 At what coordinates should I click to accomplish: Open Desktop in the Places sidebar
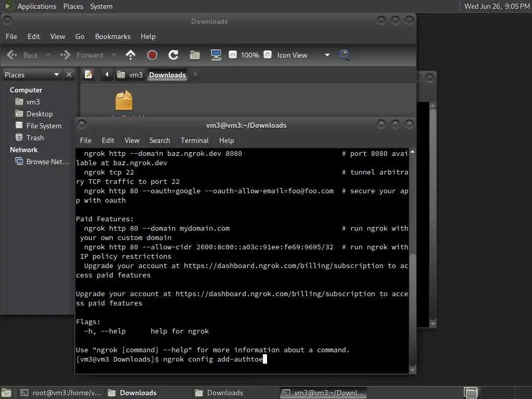pos(34,114)
